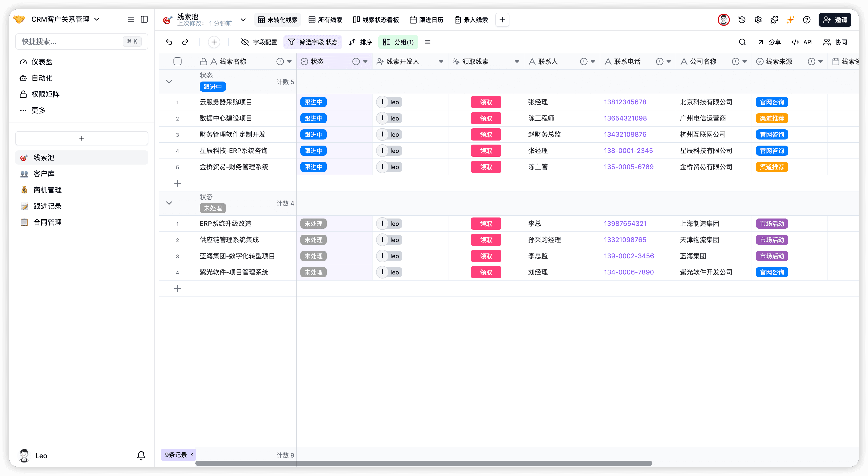Open 分组(1) grouping toolbar button

398,42
